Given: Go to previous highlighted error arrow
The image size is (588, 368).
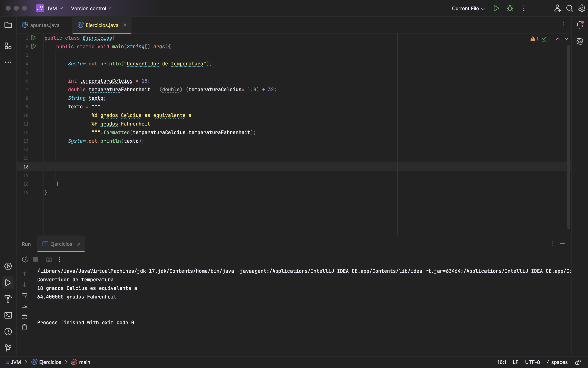Looking at the screenshot, I should [x=558, y=39].
